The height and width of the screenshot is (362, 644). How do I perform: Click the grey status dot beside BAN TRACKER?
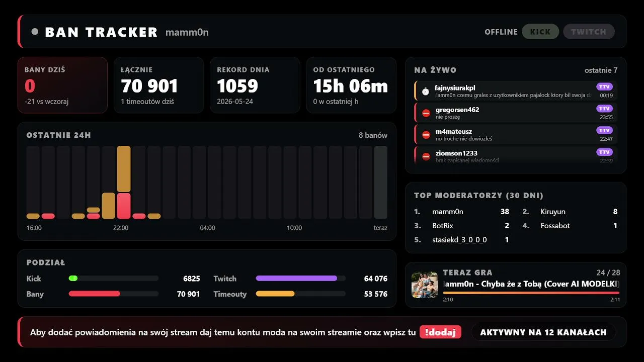35,32
